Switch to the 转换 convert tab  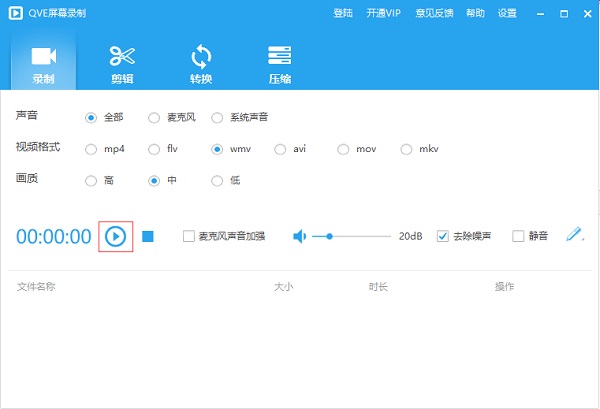tap(201, 64)
